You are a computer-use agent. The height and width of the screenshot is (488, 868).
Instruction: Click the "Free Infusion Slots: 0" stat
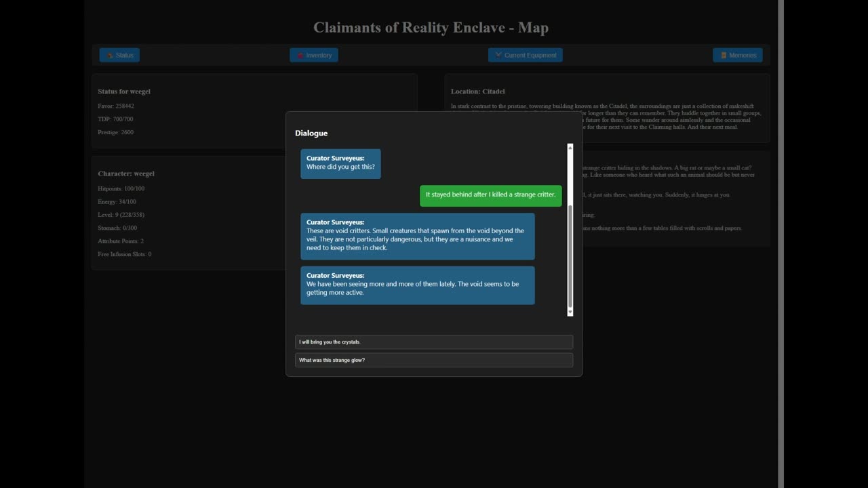[x=125, y=254]
